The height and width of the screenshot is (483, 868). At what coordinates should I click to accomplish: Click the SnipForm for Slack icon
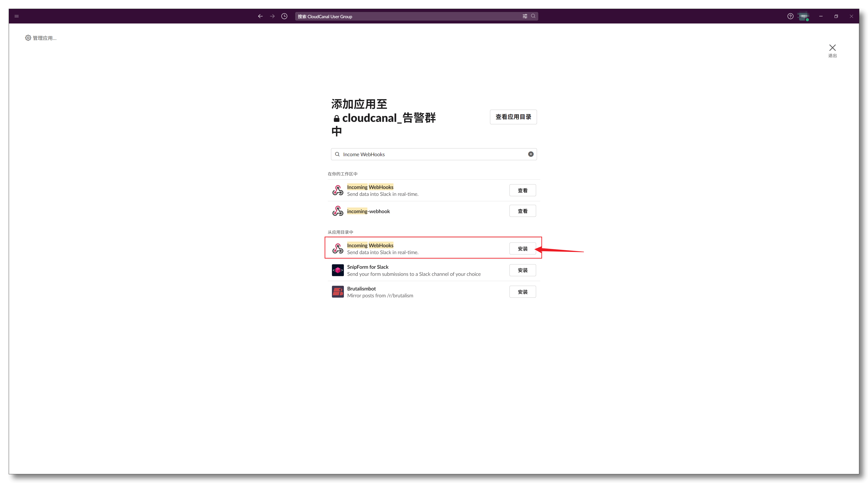tap(338, 270)
